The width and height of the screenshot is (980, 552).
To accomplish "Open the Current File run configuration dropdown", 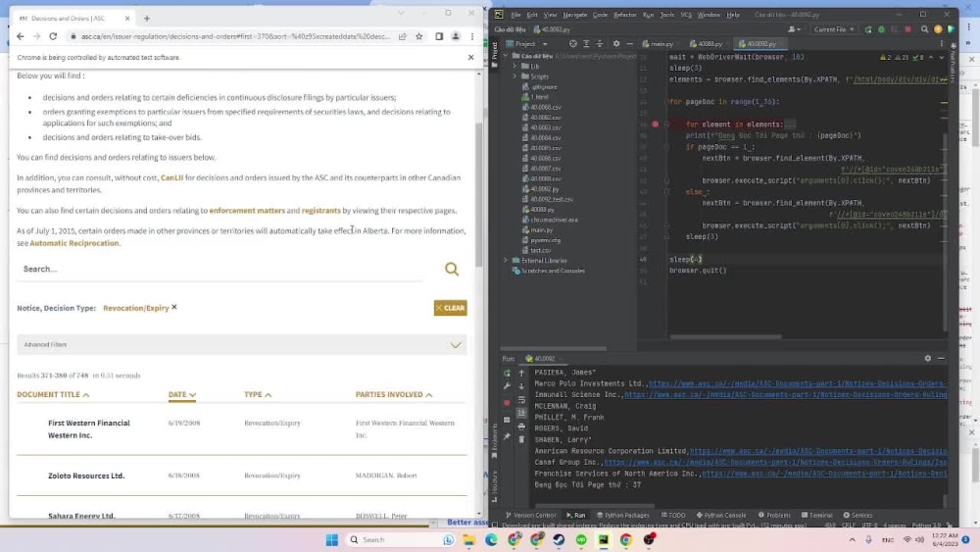I will 834,29.
